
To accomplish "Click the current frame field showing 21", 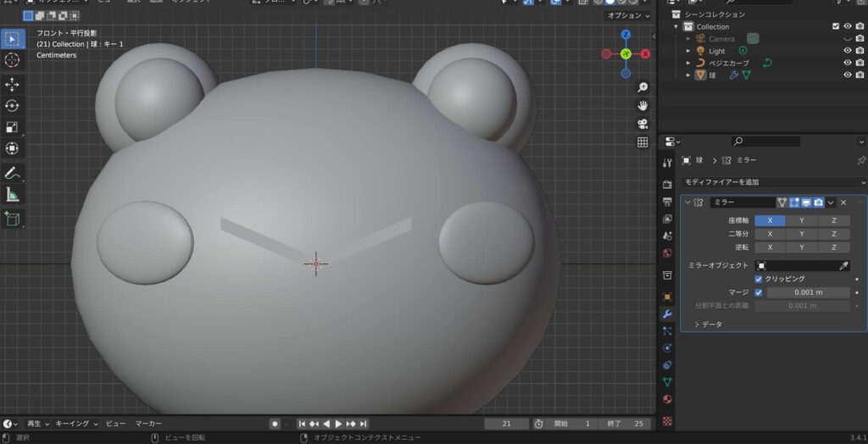I will coord(506,424).
